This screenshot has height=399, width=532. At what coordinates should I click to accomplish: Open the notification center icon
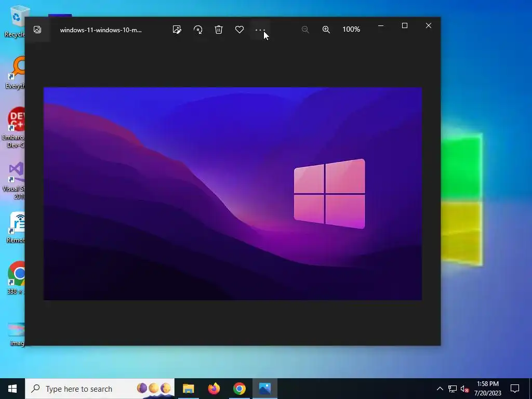coord(515,389)
